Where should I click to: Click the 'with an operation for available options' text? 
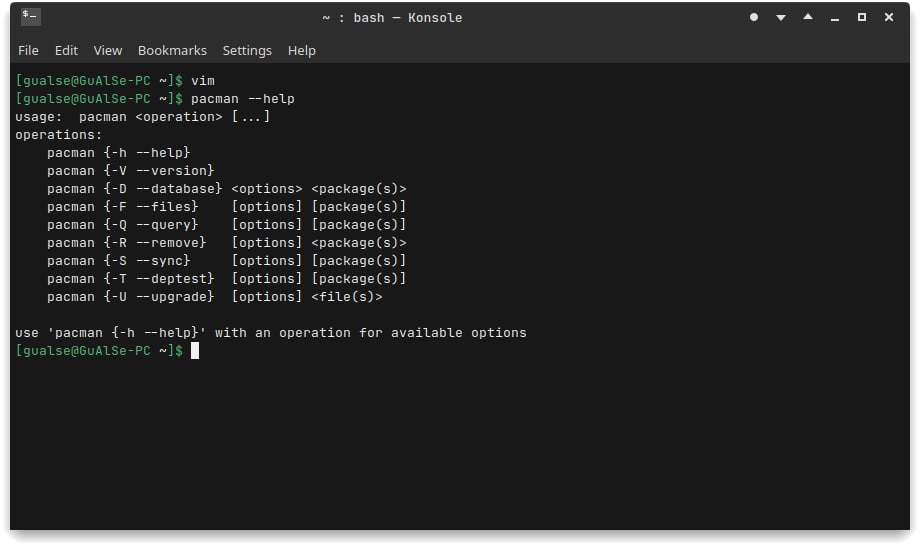371,333
